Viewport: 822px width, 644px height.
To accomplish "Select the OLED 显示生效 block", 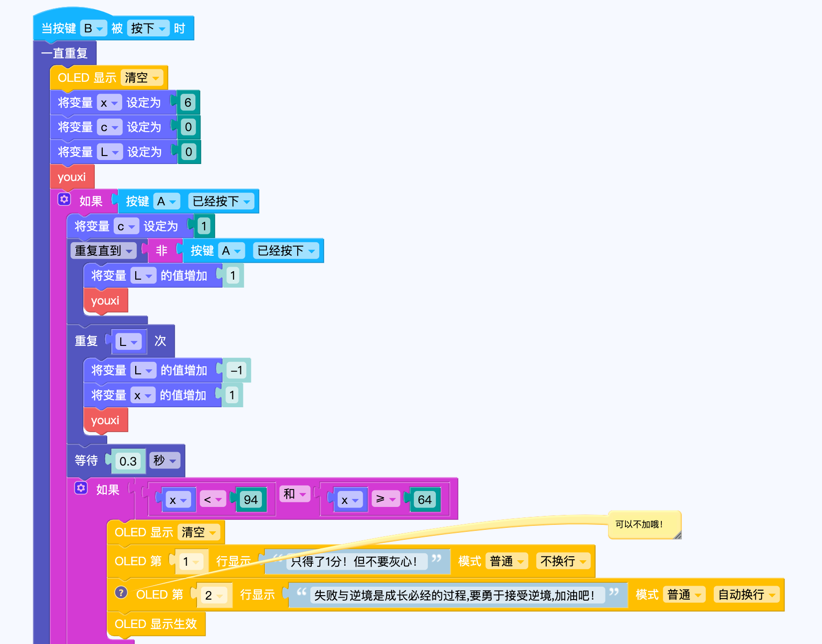I will (156, 624).
